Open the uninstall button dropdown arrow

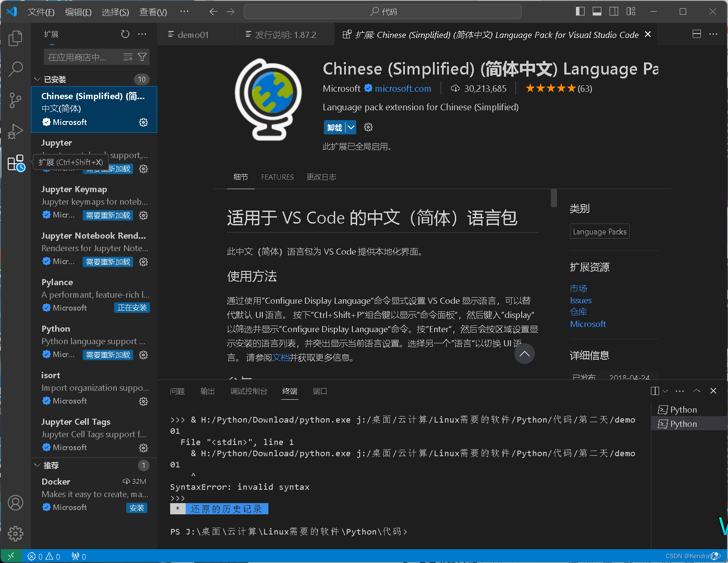[351, 127]
